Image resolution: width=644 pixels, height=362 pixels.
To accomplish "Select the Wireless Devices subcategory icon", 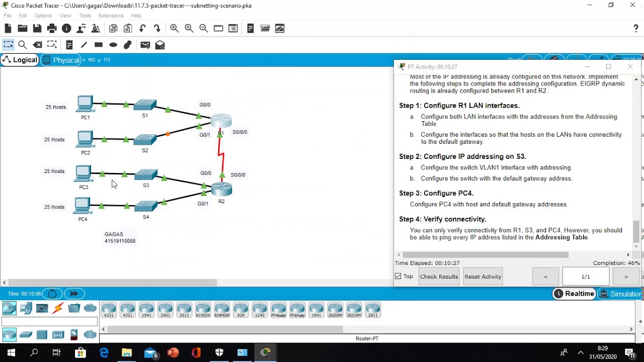I will click(x=58, y=334).
